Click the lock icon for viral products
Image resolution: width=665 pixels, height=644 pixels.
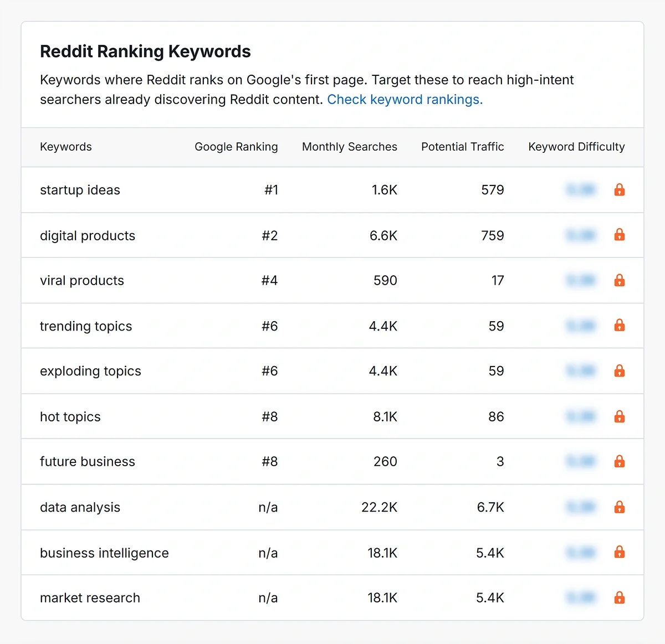619,281
